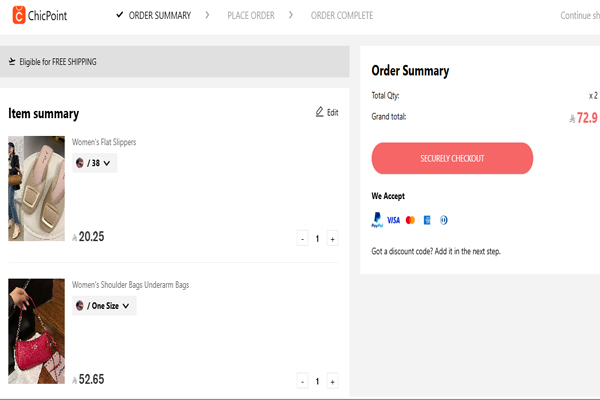Click the American Express card icon
Screen dimensions: 600x400
point(426,219)
